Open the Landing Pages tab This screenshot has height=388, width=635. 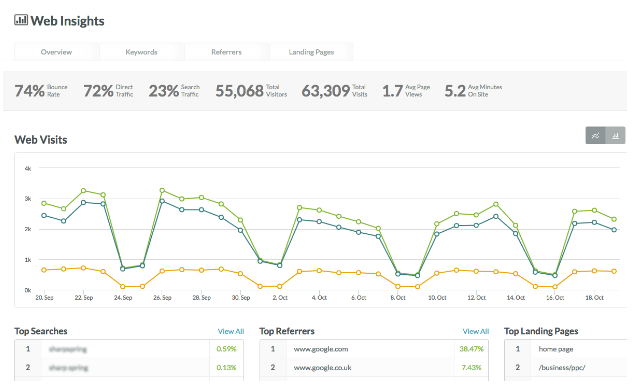tap(311, 52)
